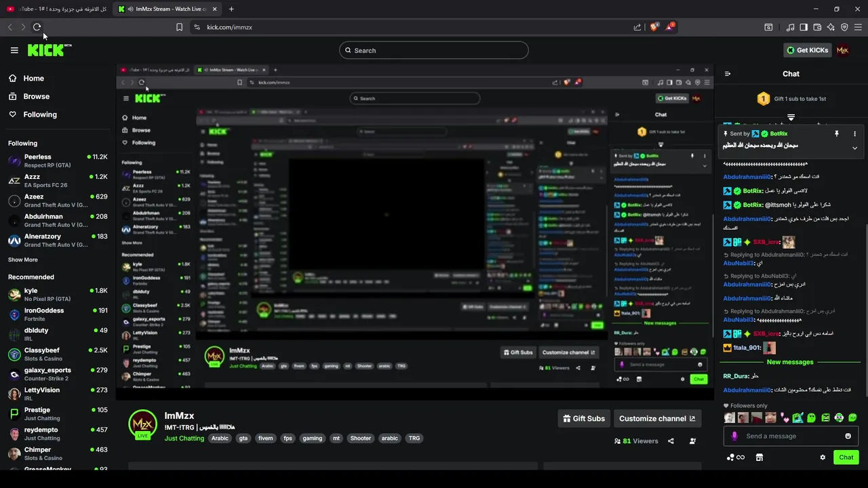Open the Just Chatting category link
Image resolution: width=868 pixels, height=488 pixels.
(x=184, y=439)
